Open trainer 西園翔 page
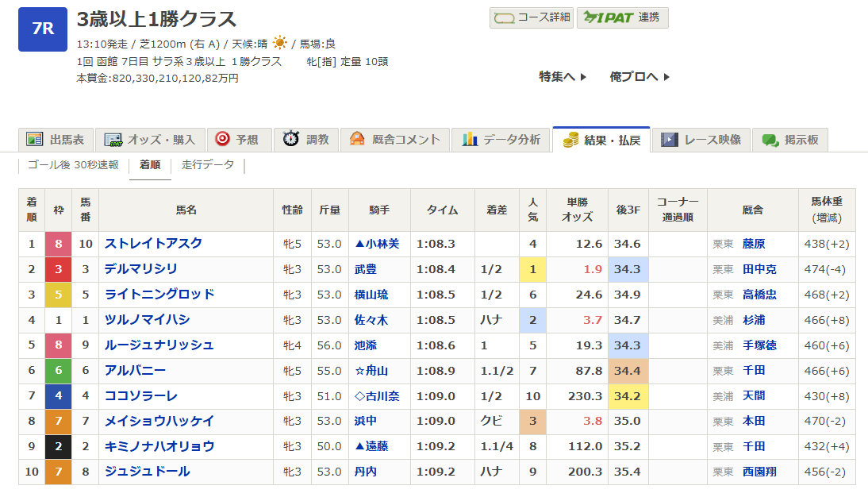This screenshot has height=501, width=868. coord(759,472)
